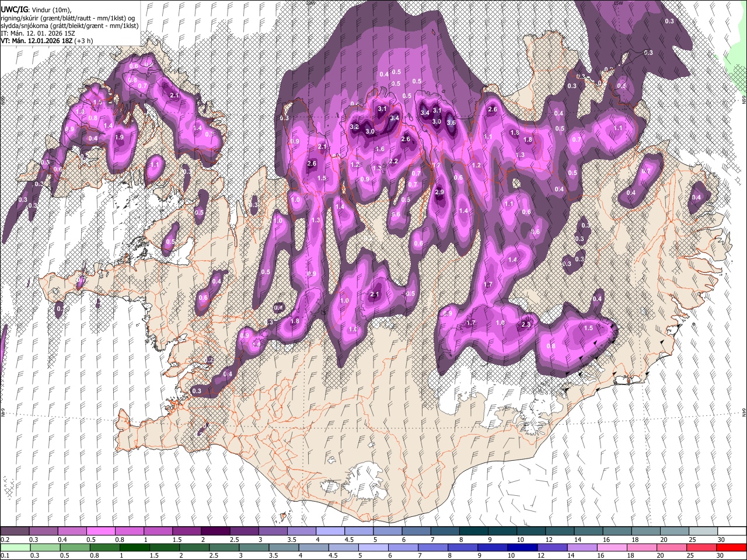
Task: Click the 'VT: Mán. 12.01.2026 18Z (+3 h)' line
Action: (47, 41)
